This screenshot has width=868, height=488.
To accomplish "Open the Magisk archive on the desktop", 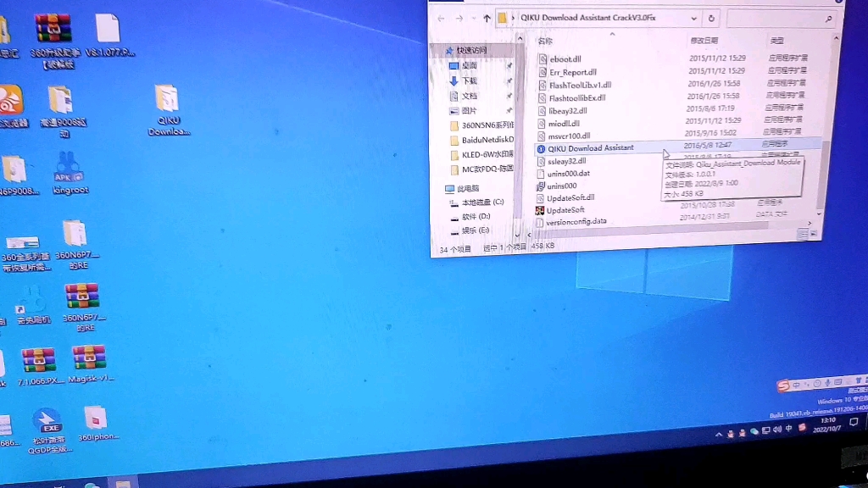I will (x=90, y=363).
